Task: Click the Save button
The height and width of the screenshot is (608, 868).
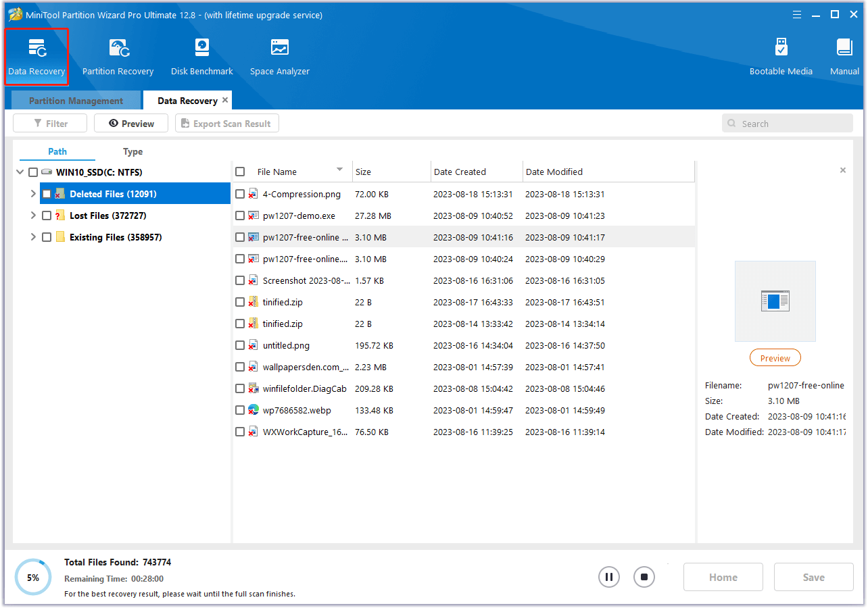Action: click(x=814, y=577)
